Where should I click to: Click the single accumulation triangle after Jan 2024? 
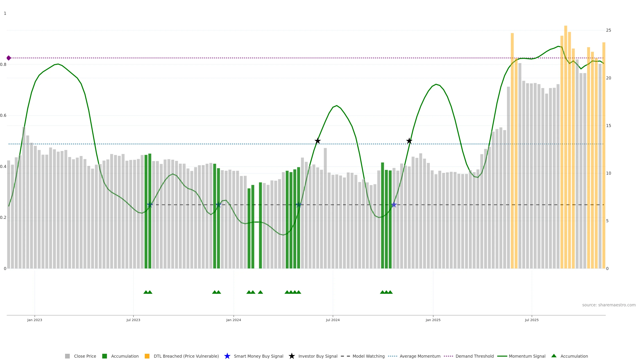coord(260,292)
